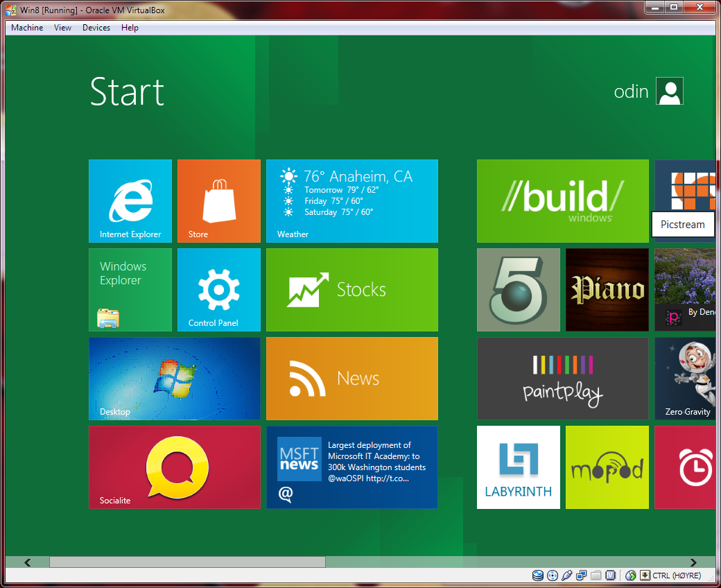Screen dimensions: 721x588
Task: Open the Store tile
Action: 219,201
